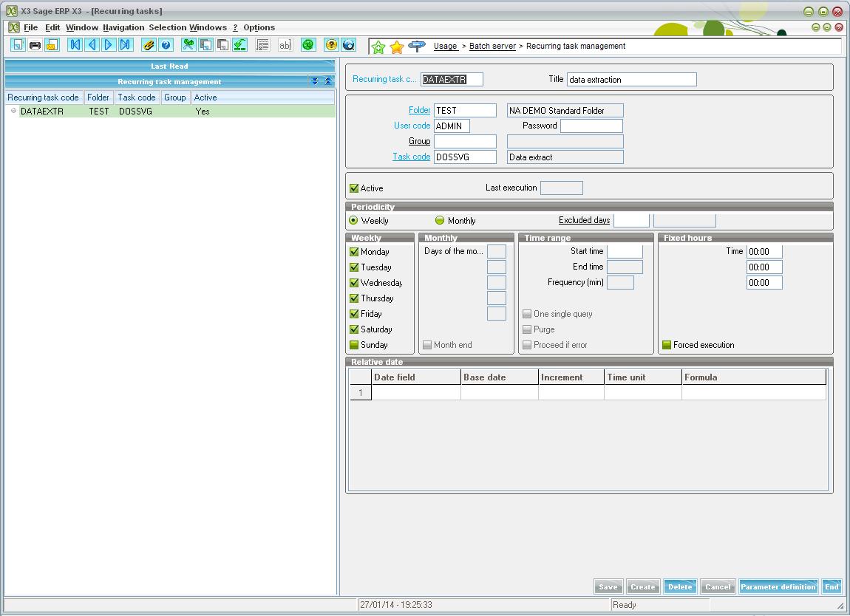850x616 pixels.
Task: Click the End button
Action: [832, 586]
